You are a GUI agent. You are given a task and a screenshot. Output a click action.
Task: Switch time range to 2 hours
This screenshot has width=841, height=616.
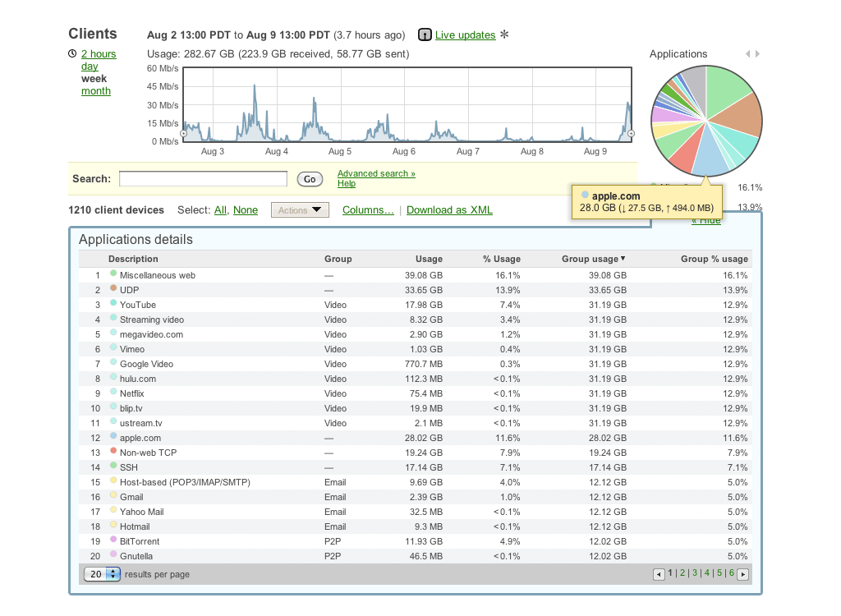pyautogui.click(x=99, y=54)
